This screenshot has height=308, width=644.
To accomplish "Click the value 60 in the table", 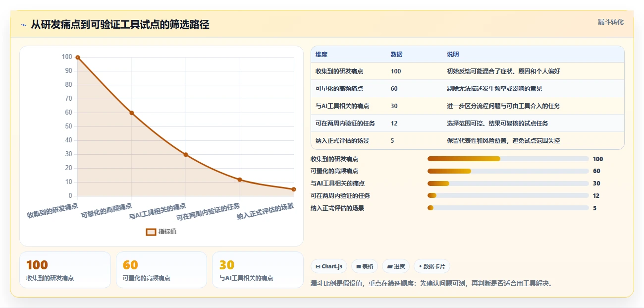I will [394, 89].
